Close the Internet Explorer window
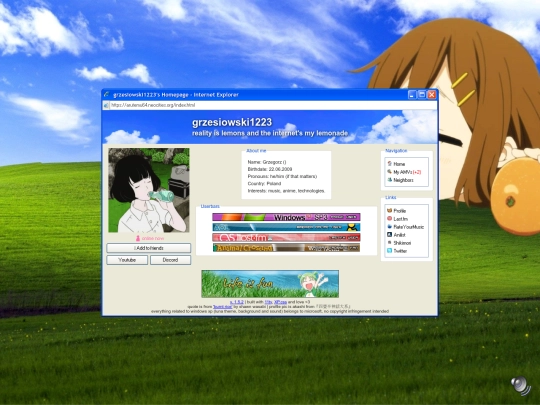This screenshot has width=540, height=405. pos(432,95)
